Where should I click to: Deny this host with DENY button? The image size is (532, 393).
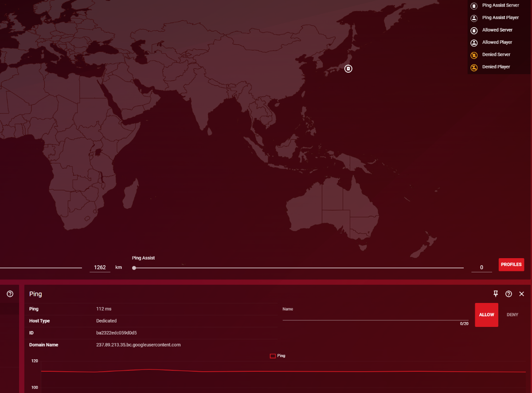pos(512,315)
